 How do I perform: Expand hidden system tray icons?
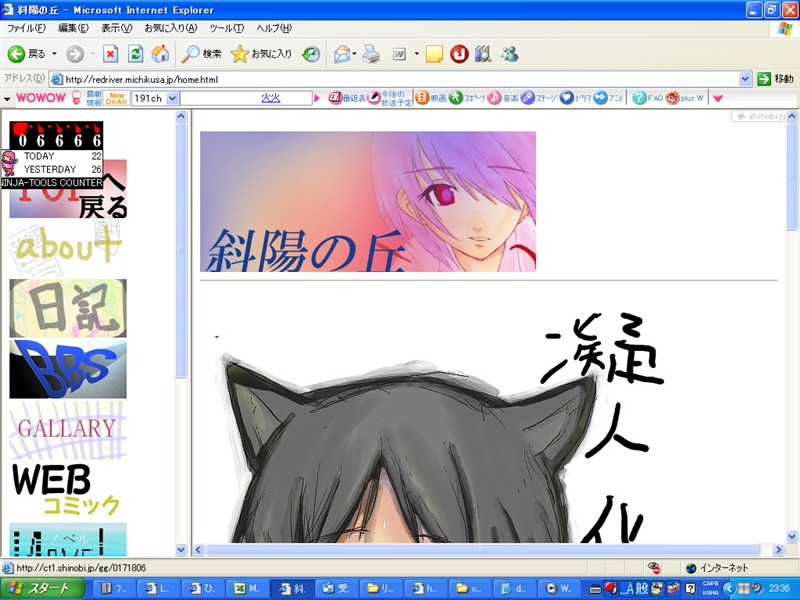(x=729, y=588)
